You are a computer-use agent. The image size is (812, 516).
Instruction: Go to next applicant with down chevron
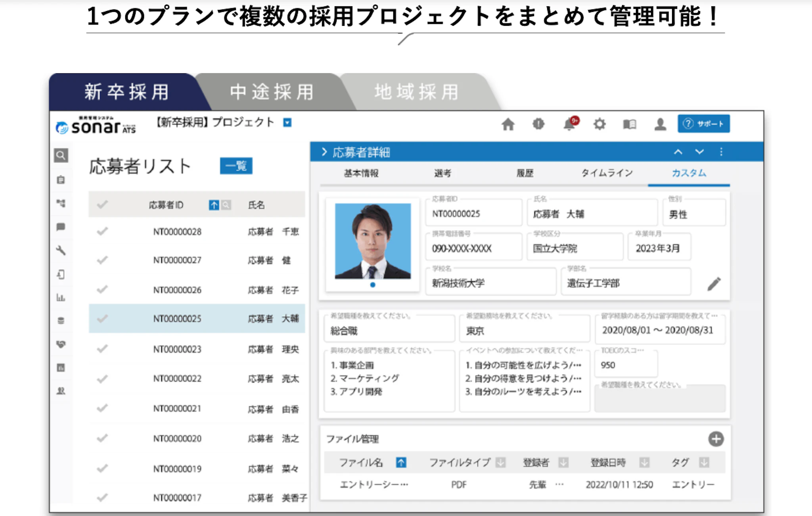[x=699, y=152]
